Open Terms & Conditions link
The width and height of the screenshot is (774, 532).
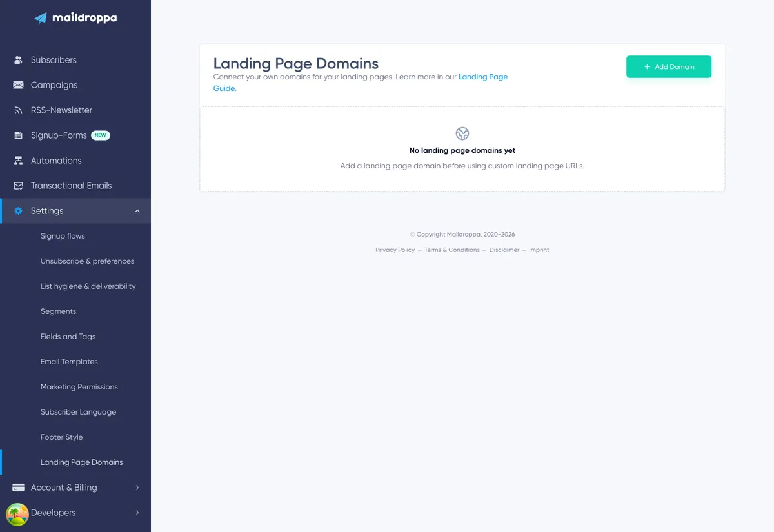[452, 250]
